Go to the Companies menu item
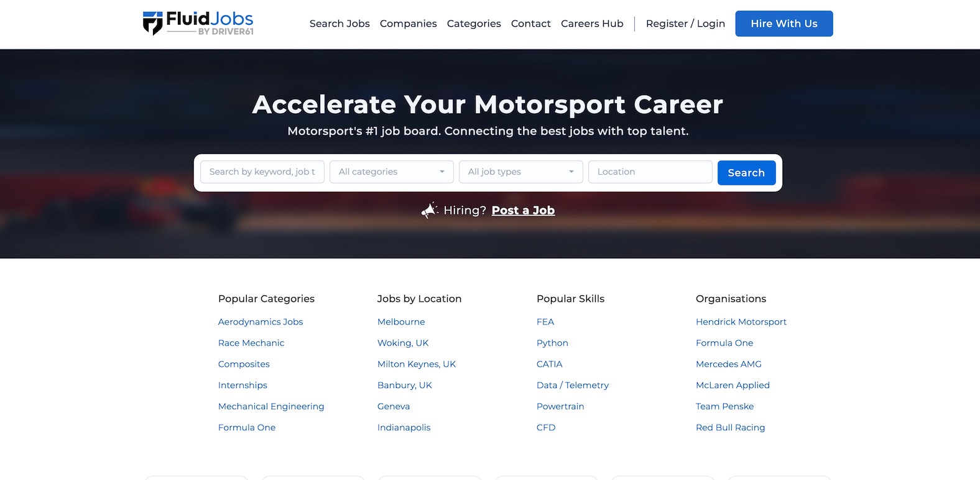 [x=409, y=24]
